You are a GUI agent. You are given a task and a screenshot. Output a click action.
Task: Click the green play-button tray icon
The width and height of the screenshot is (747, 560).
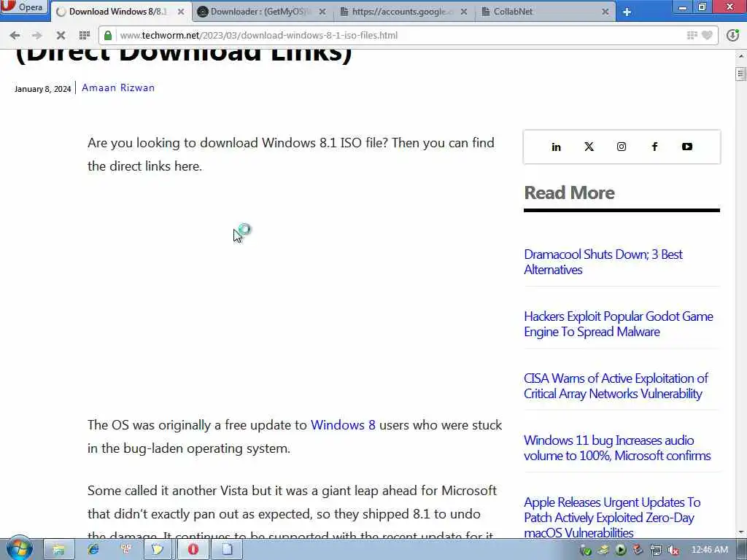(x=620, y=551)
